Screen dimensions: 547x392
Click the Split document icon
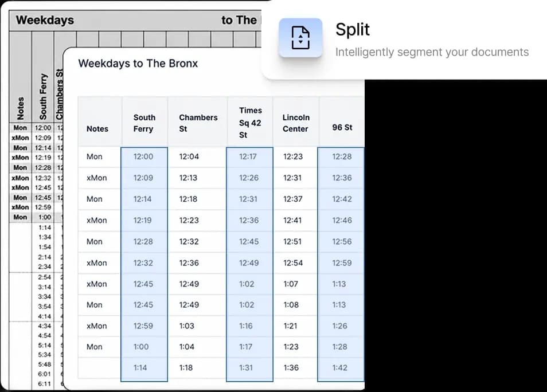pyautogui.click(x=300, y=38)
